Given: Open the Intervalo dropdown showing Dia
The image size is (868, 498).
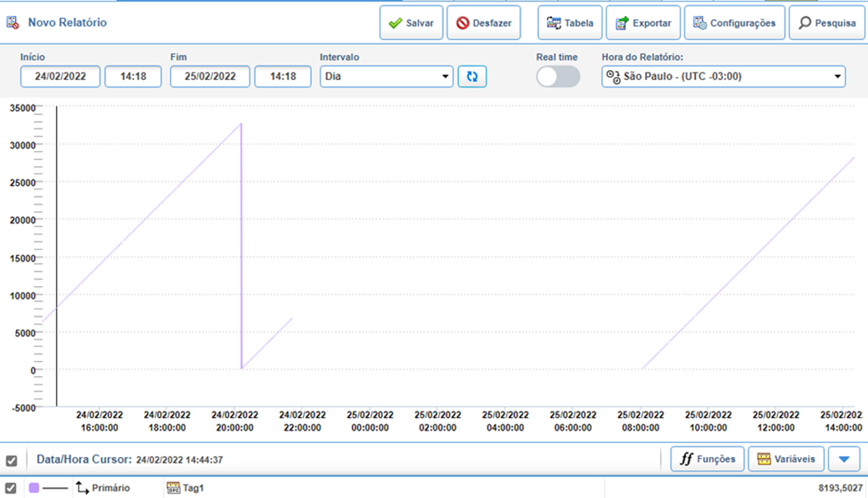Looking at the screenshot, I should tap(386, 77).
